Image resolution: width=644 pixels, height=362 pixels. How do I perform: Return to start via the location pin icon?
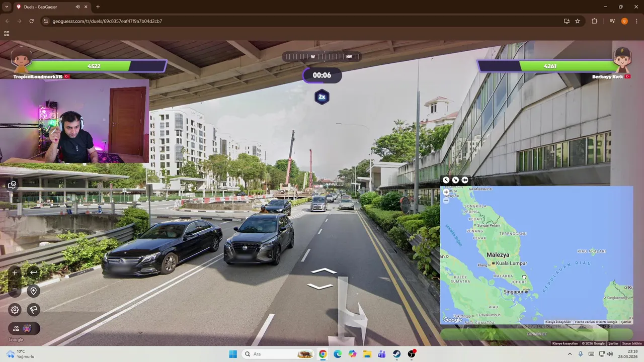(x=33, y=291)
